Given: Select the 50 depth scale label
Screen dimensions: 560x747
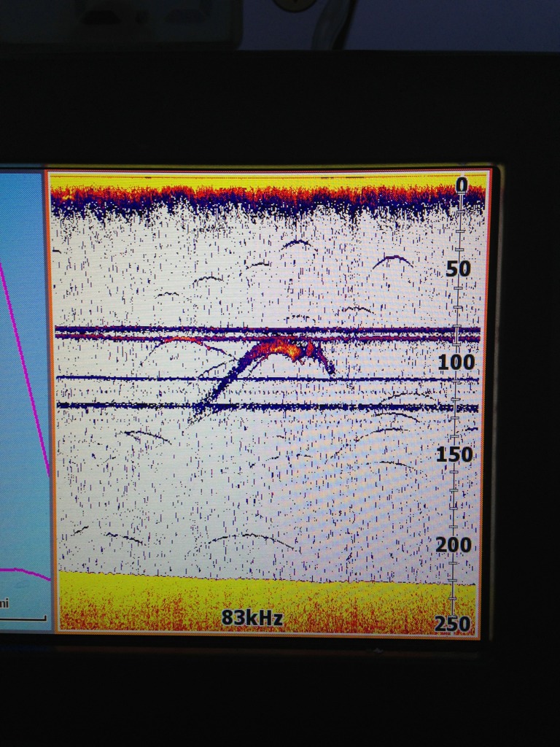Looking at the screenshot, I should (458, 269).
